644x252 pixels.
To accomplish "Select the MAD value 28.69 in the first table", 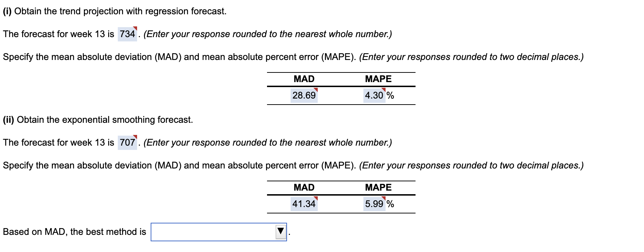I will [303, 95].
